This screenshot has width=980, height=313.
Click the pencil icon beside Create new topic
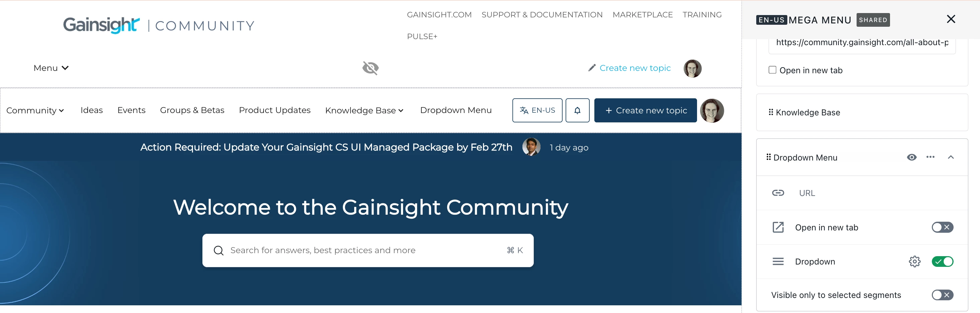pos(592,68)
